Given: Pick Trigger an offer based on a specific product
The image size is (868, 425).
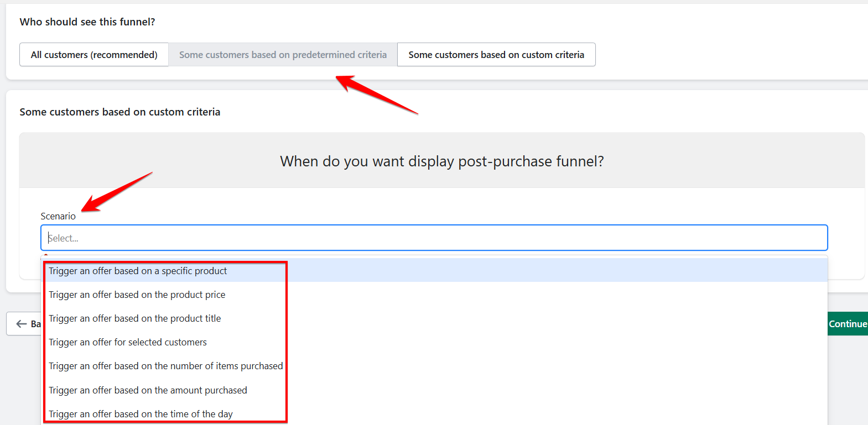Looking at the screenshot, I should (138, 271).
